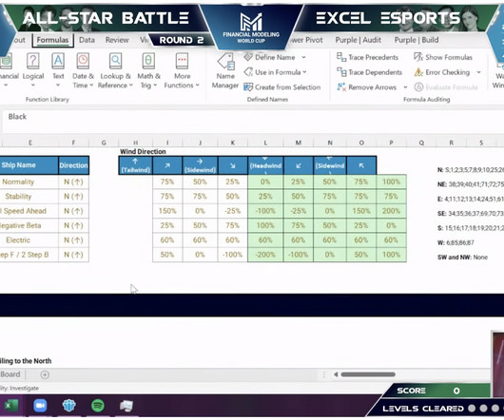This screenshot has height=420, width=504.
Task: Select the Stability ship name cell
Action: point(29,196)
